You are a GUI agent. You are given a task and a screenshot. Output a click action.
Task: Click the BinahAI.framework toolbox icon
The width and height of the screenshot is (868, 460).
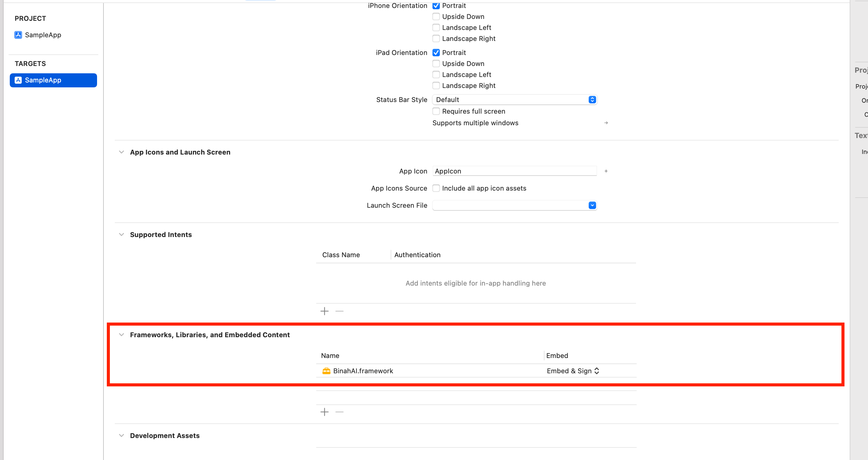[326, 371]
